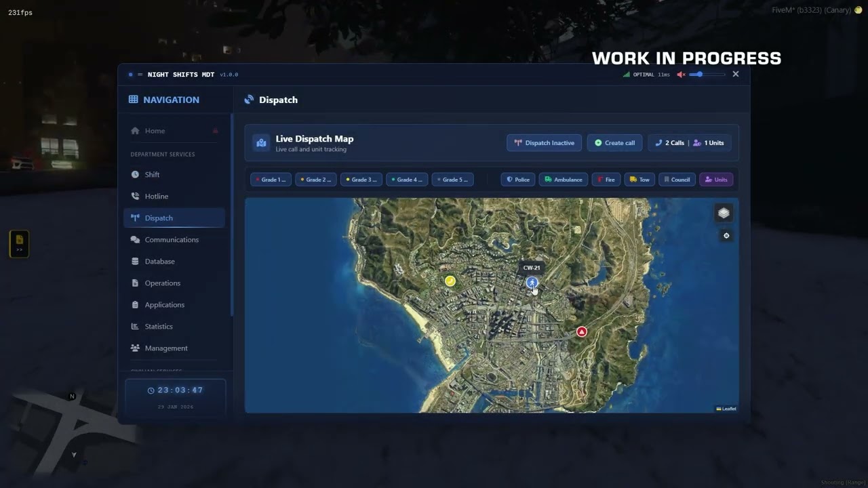Toggle the Units filter

716,180
